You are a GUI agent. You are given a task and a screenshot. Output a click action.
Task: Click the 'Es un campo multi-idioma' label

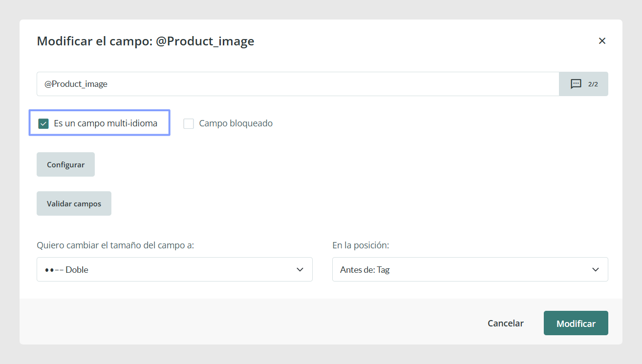[106, 123]
